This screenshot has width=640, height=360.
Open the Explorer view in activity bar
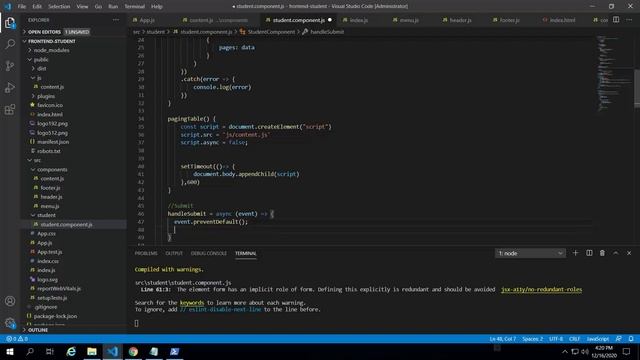pyautogui.click(x=10, y=23)
